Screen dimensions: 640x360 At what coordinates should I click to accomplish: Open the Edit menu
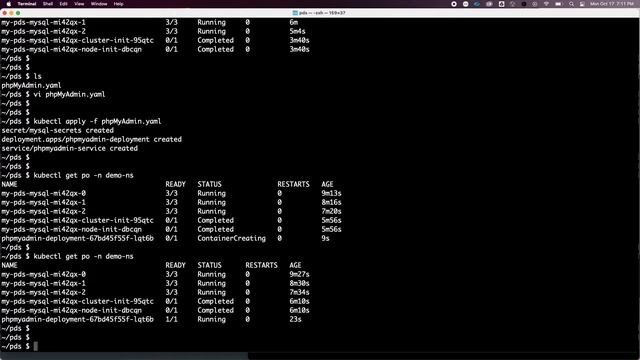tap(63, 4)
